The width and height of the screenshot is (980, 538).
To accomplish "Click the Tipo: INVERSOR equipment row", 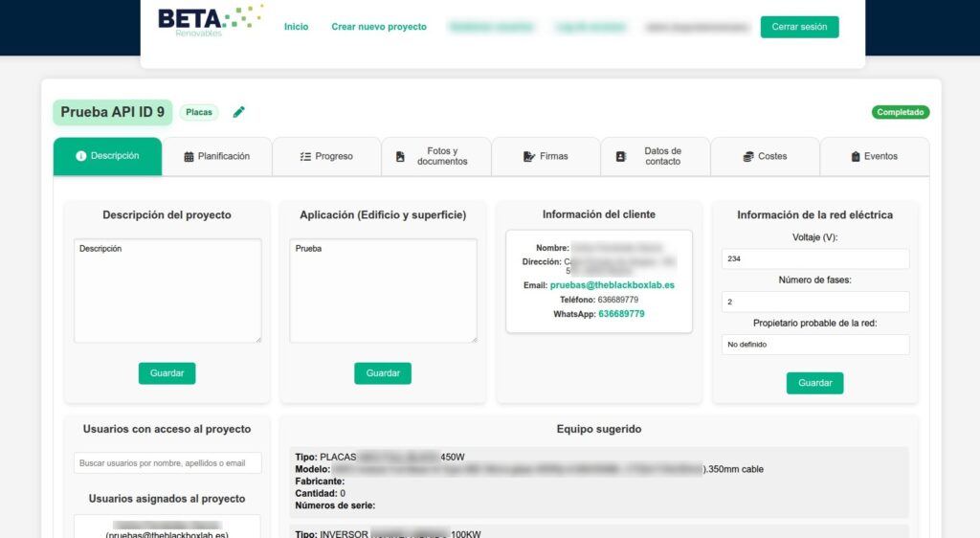I will tap(599, 531).
